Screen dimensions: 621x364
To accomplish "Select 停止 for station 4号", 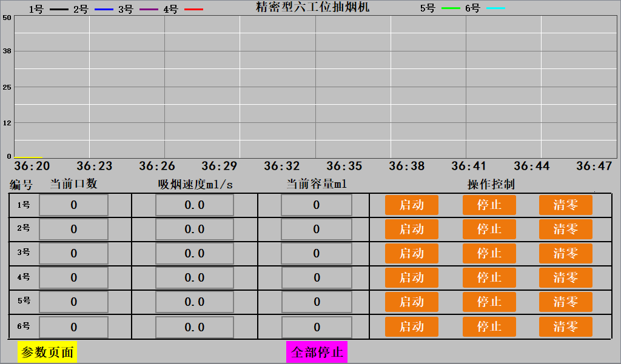I will pyautogui.click(x=489, y=277).
